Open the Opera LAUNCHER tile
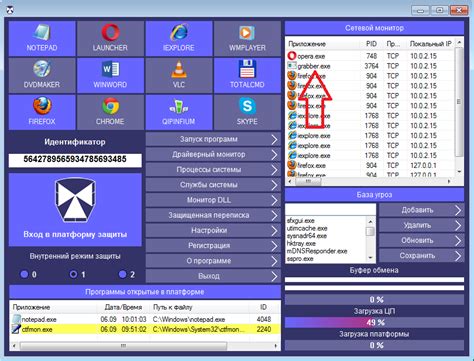 pyautogui.click(x=110, y=39)
